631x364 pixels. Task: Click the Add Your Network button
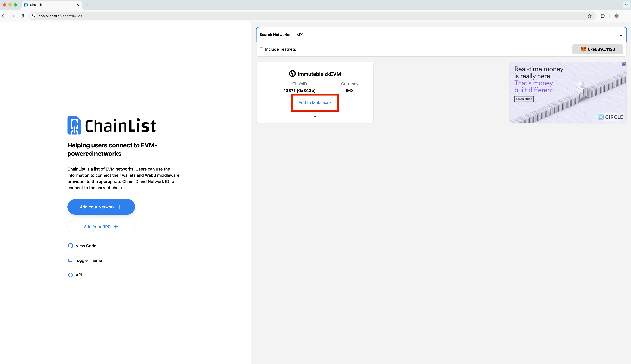tap(101, 207)
